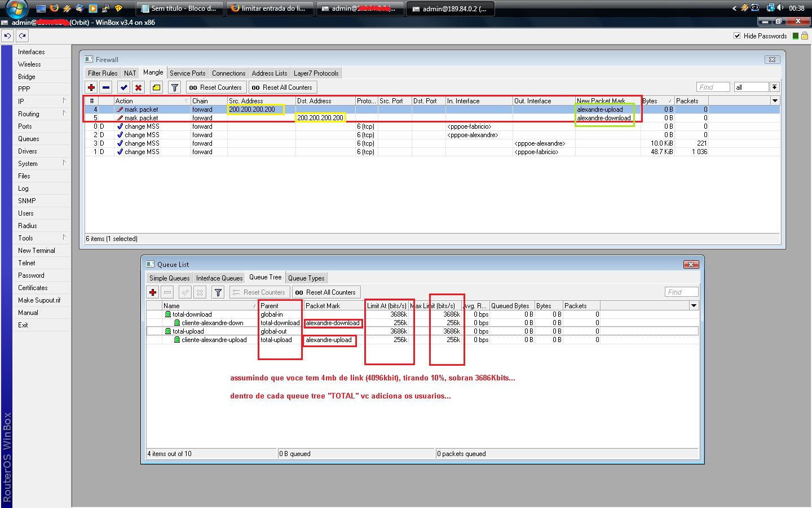Open New Terminal from the sidebar
This screenshot has height=508, width=812.
37,251
